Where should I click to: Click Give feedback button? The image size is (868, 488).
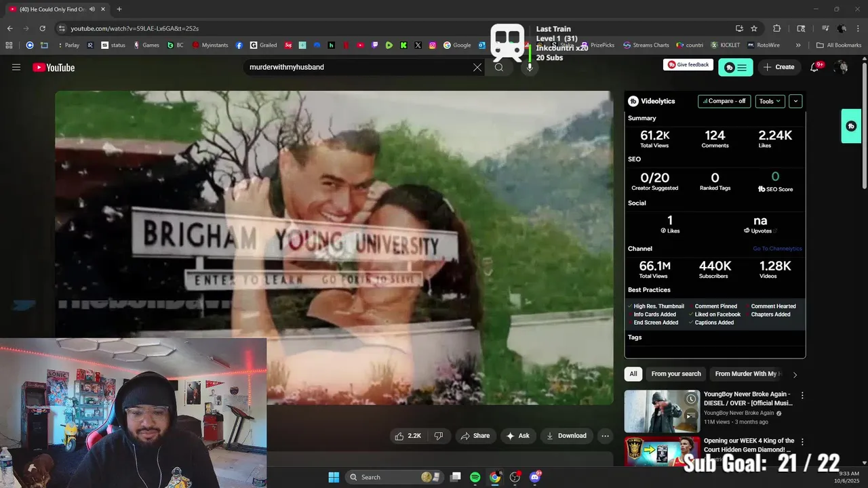point(688,64)
